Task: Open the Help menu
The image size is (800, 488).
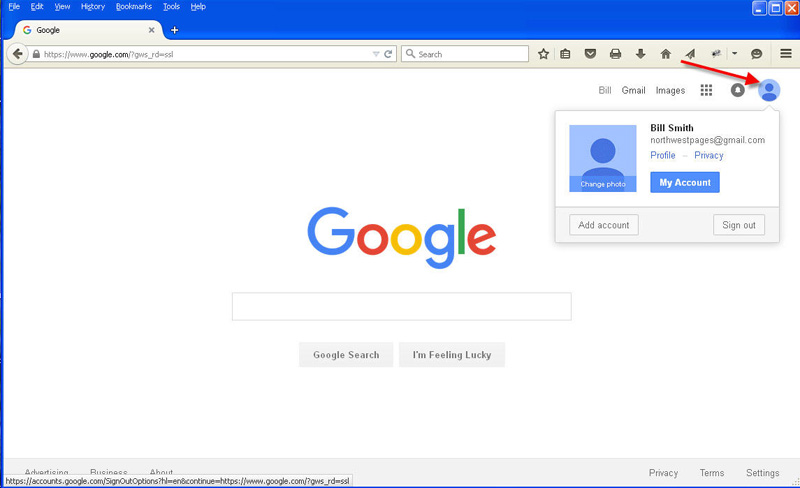Action: [198, 7]
